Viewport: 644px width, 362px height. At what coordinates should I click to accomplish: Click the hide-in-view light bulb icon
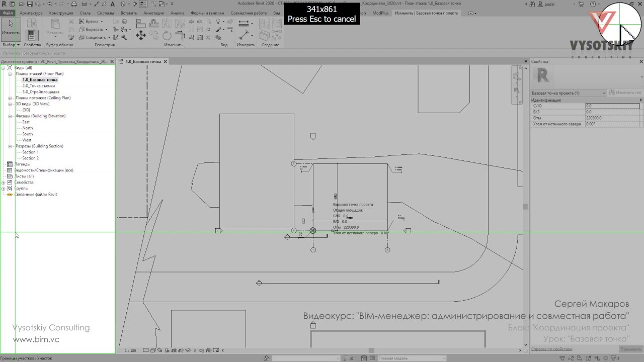(x=219, y=22)
